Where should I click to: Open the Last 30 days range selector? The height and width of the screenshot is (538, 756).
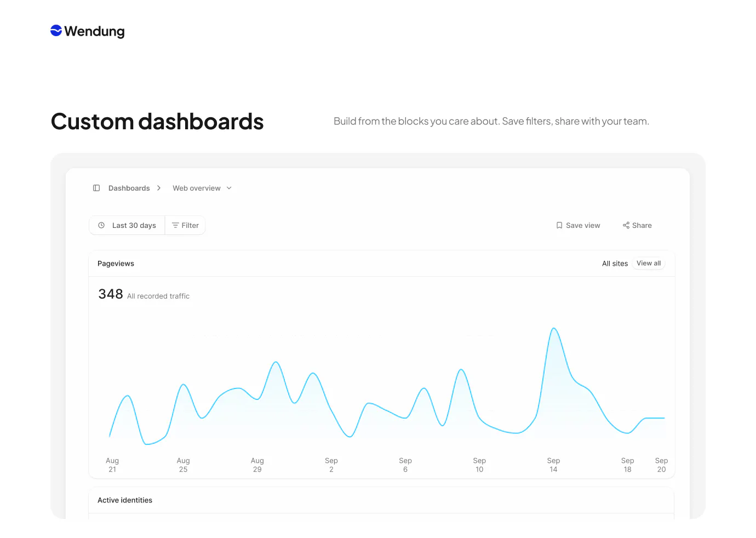pos(127,225)
